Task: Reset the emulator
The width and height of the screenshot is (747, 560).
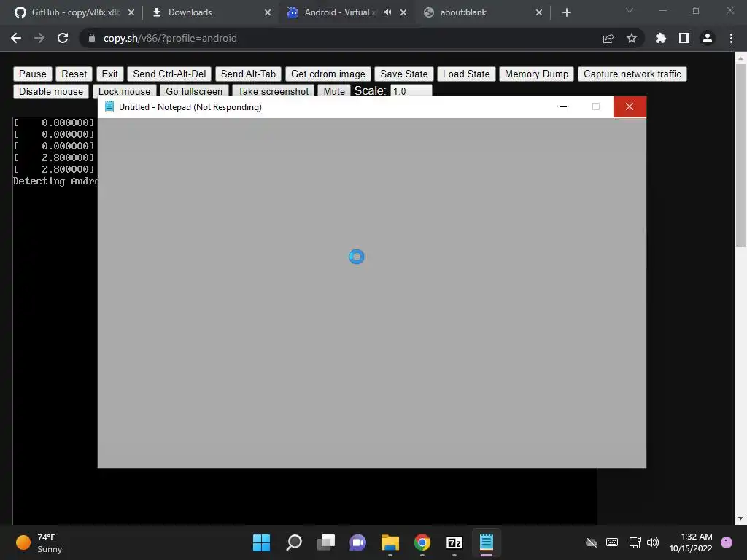Action: tap(74, 74)
